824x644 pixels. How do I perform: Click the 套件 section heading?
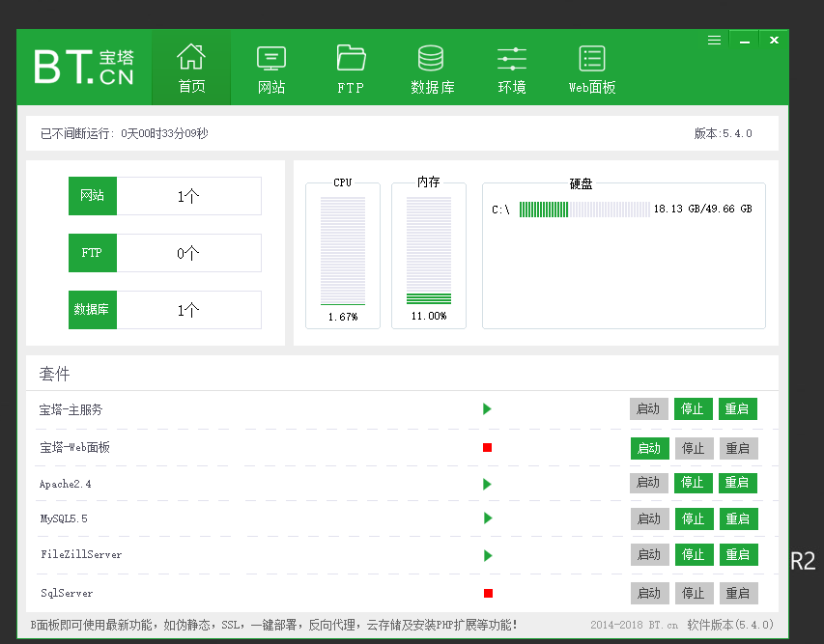click(x=54, y=374)
